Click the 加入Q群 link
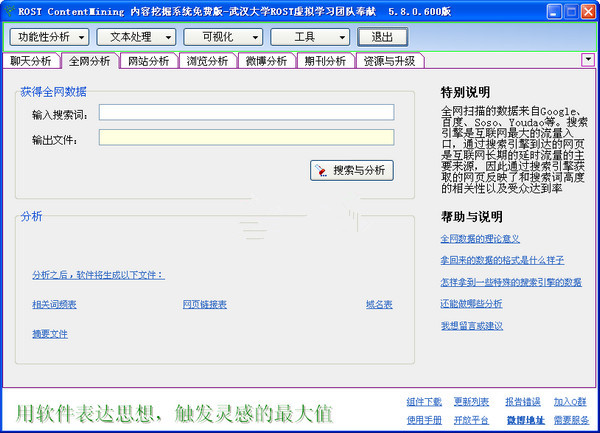This screenshot has height=433, width=600. [570, 402]
